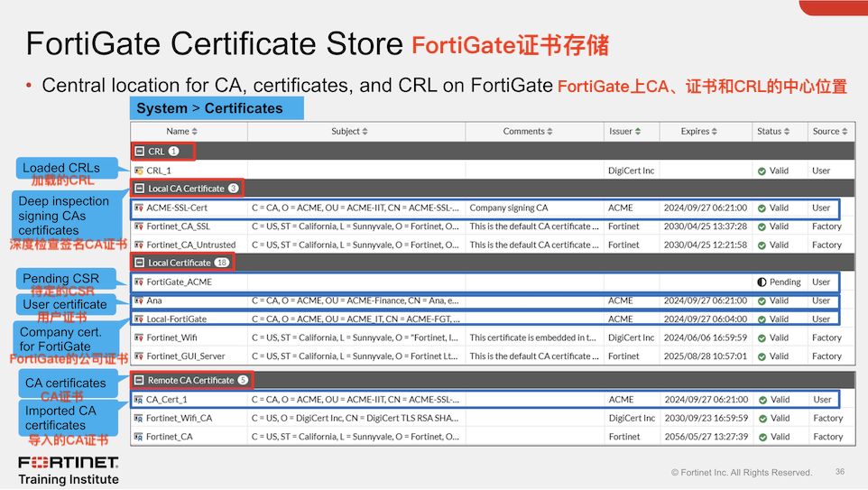Collapse the Remote CA Certificate group
The image size is (868, 490).
click(139, 381)
